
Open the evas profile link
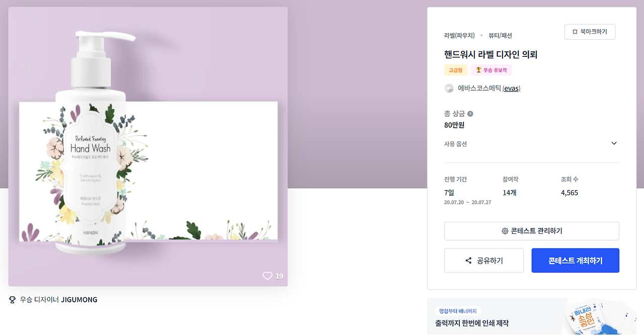pyautogui.click(x=512, y=88)
